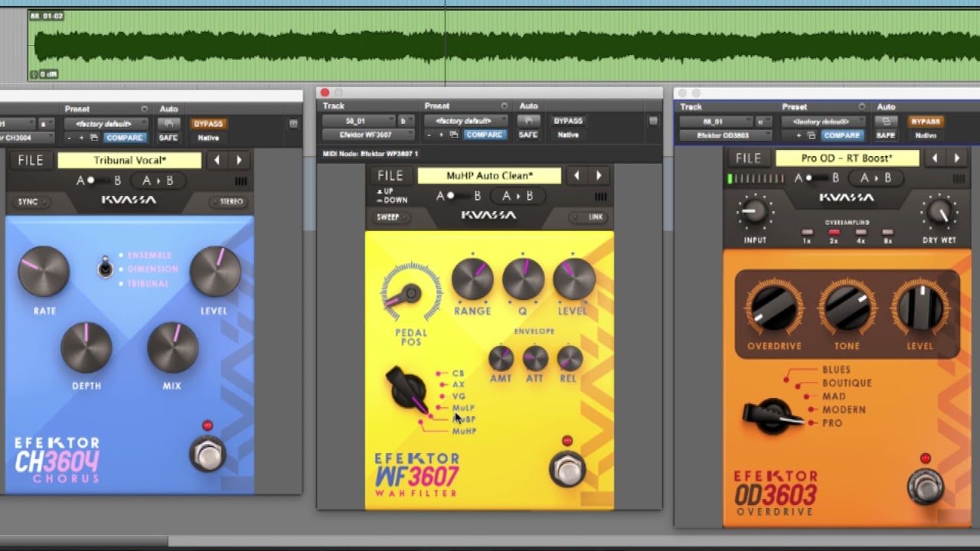Toggle BYPASS in the overdrive plugin window

pyautogui.click(x=925, y=122)
